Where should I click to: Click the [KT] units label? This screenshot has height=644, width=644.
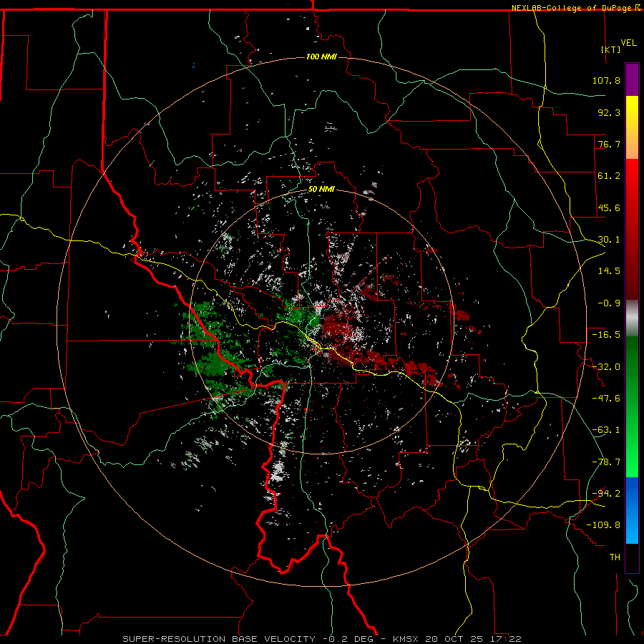(611, 49)
